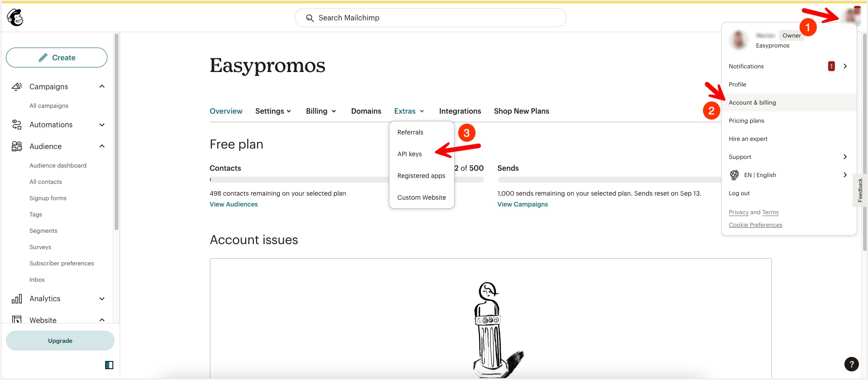Image resolution: width=868 pixels, height=380 pixels.
Task: Select Registered apps in Extras menu
Action: pyautogui.click(x=421, y=176)
